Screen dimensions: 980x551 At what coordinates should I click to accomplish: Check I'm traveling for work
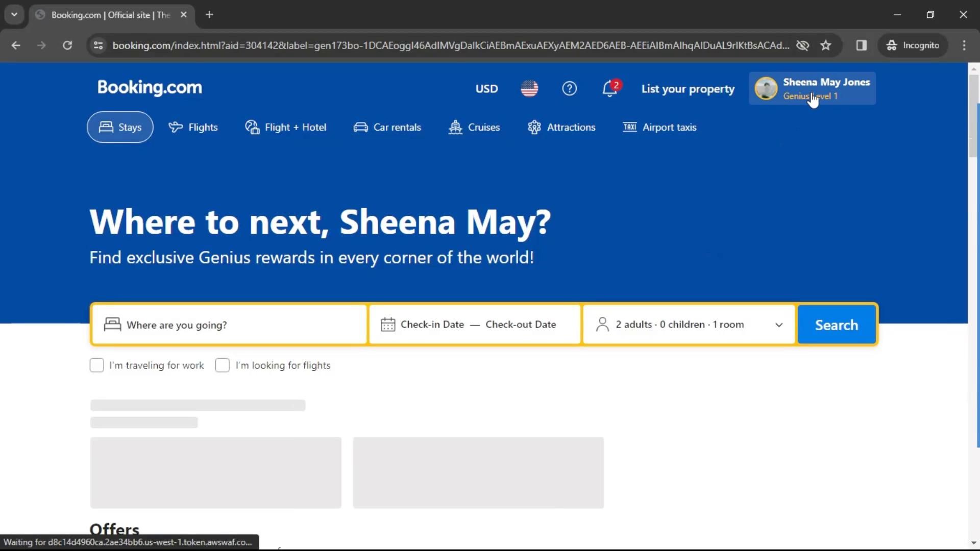click(x=96, y=365)
